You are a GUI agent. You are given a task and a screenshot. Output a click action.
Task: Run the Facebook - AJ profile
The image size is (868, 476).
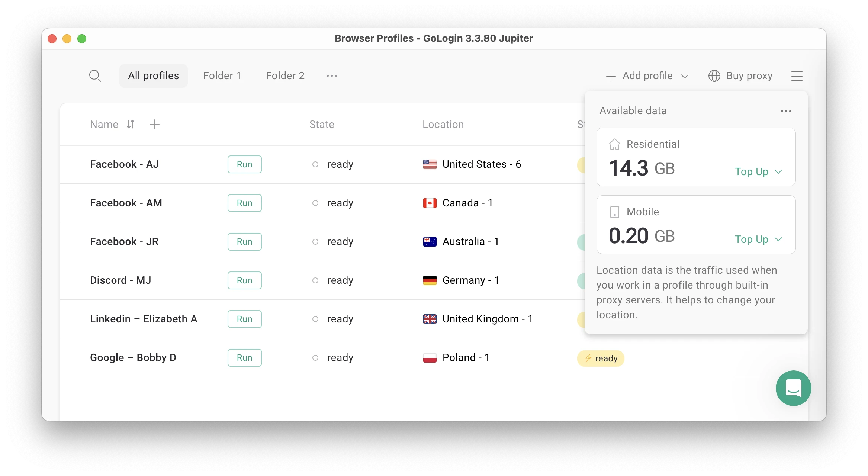[x=244, y=164]
